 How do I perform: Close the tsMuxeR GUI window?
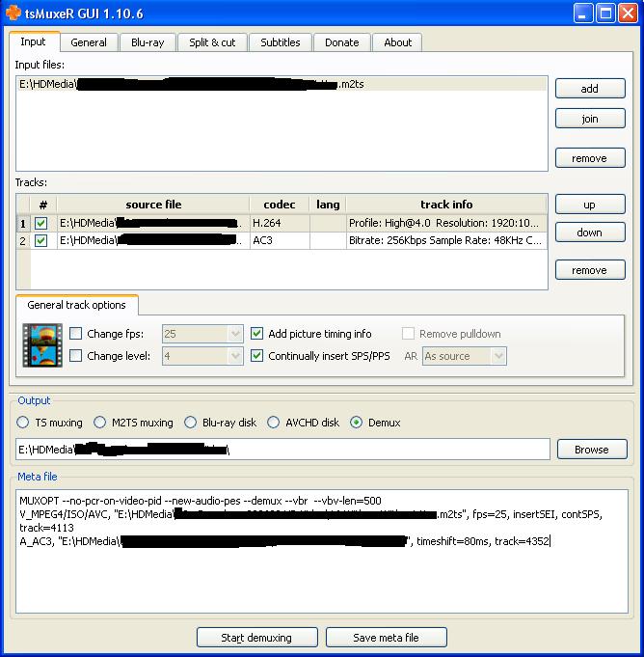click(x=628, y=13)
